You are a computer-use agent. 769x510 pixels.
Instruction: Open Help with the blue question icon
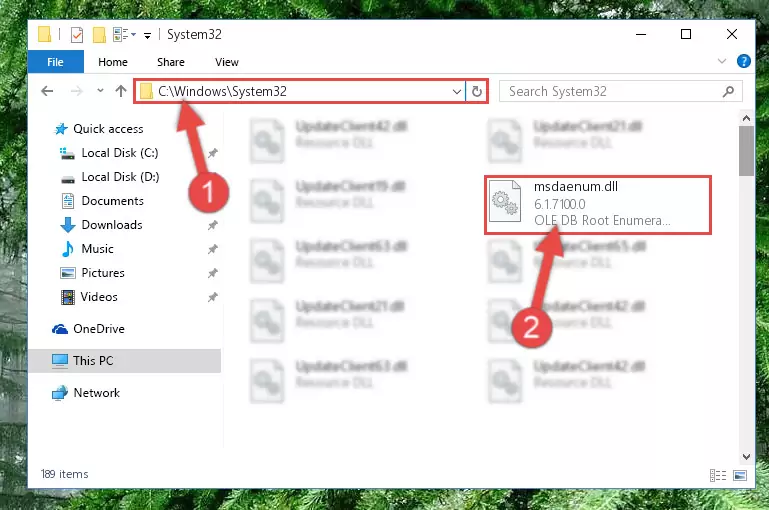coord(743,61)
